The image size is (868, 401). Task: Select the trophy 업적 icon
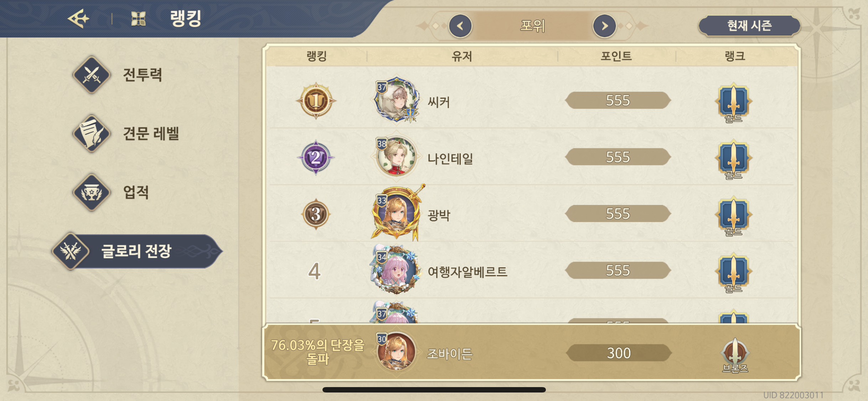pyautogui.click(x=92, y=192)
